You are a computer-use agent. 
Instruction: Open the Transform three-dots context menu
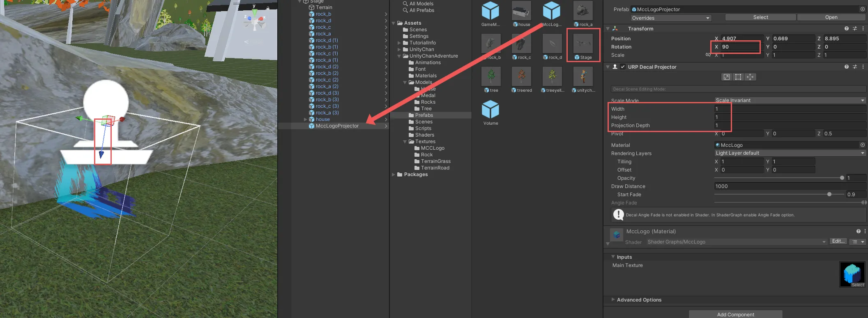click(863, 28)
